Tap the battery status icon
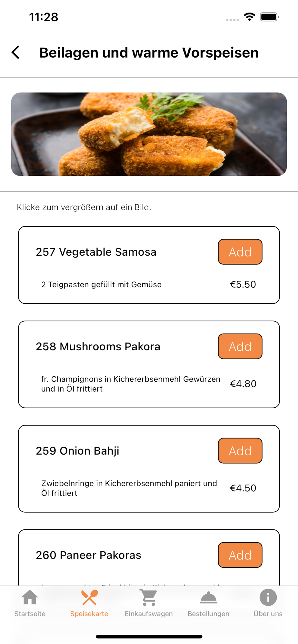The height and width of the screenshot is (644, 298). (269, 17)
